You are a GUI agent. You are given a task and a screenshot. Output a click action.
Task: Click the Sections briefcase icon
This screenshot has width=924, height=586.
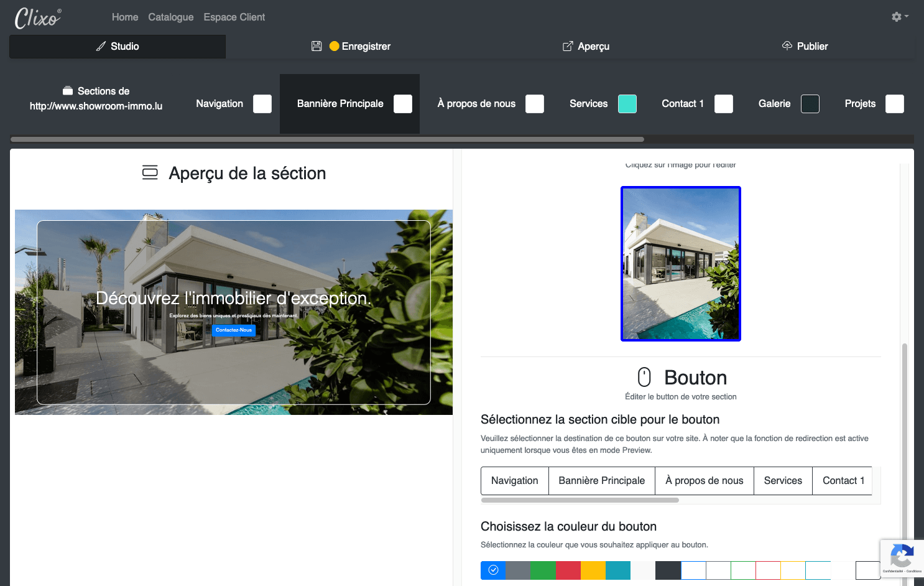pos(68,91)
